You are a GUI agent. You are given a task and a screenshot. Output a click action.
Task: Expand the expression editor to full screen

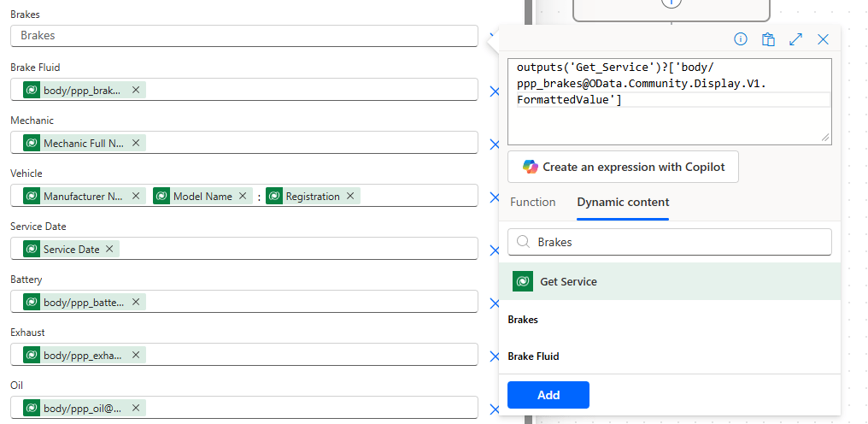(x=795, y=39)
